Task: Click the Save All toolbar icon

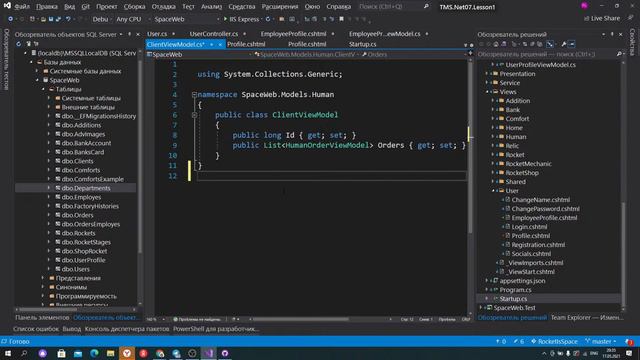Action: [58, 19]
